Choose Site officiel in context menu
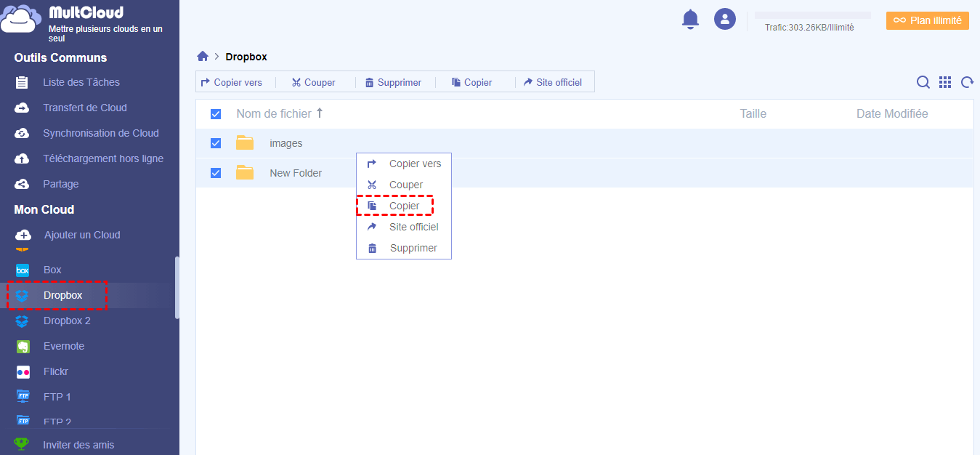Viewport: 980px width, 455px height. [x=403, y=227]
